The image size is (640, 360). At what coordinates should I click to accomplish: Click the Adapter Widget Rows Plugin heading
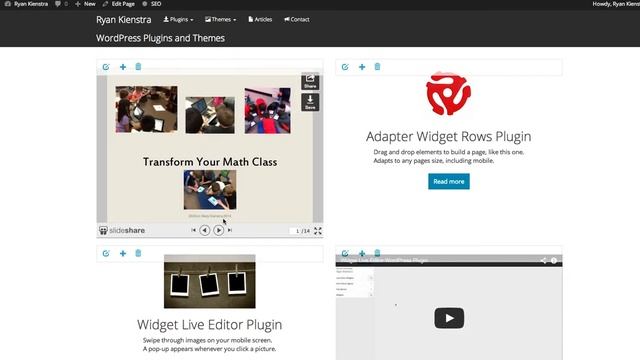pos(449,136)
